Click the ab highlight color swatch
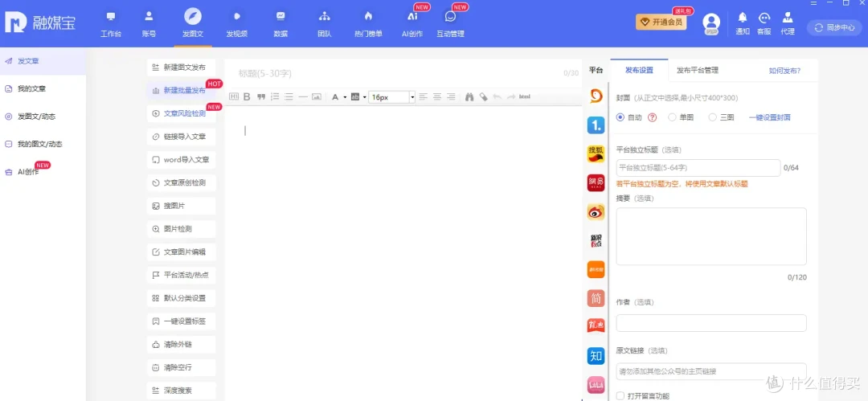The width and height of the screenshot is (868, 401). coord(355,97)
